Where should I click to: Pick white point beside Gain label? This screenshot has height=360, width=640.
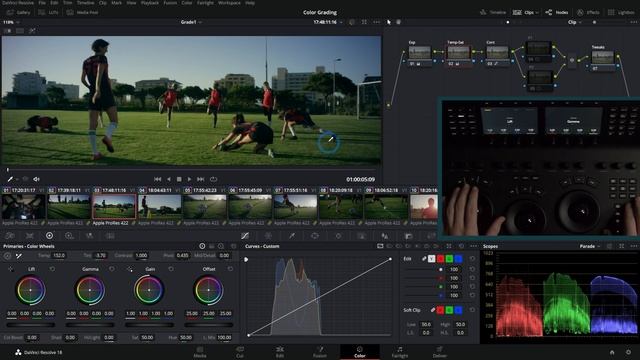point(130,269)
